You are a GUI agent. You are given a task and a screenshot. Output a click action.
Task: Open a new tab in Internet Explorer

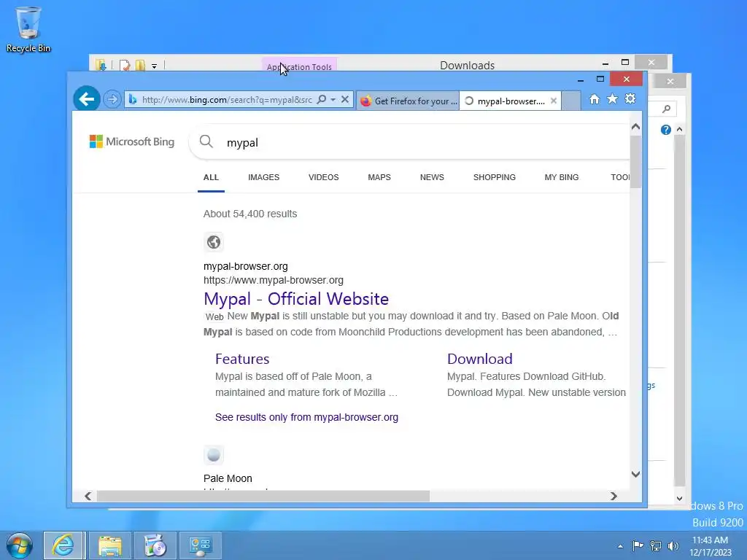click(x=570, y=101)
